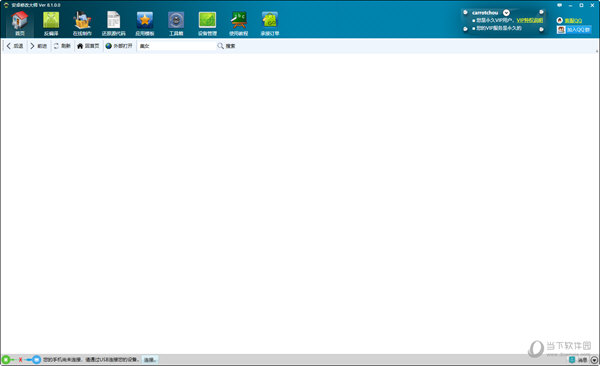Click the carrotchou username text
Viewport: 600px width, 366px height.
[485, 13]
